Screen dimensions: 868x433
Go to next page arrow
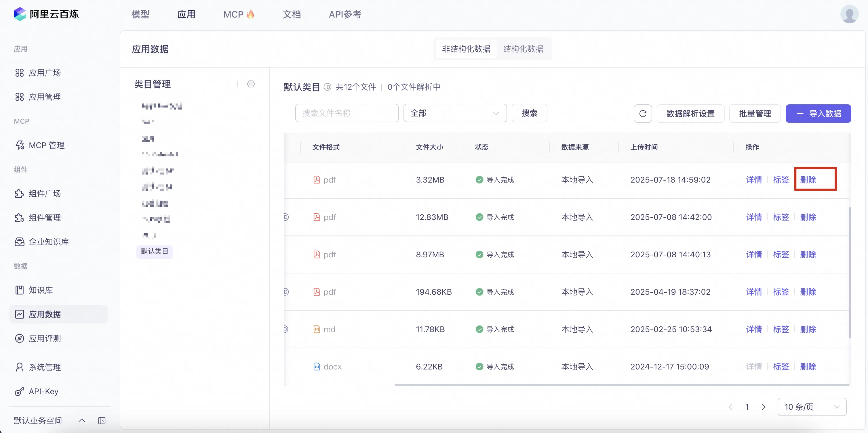(763, 407)
